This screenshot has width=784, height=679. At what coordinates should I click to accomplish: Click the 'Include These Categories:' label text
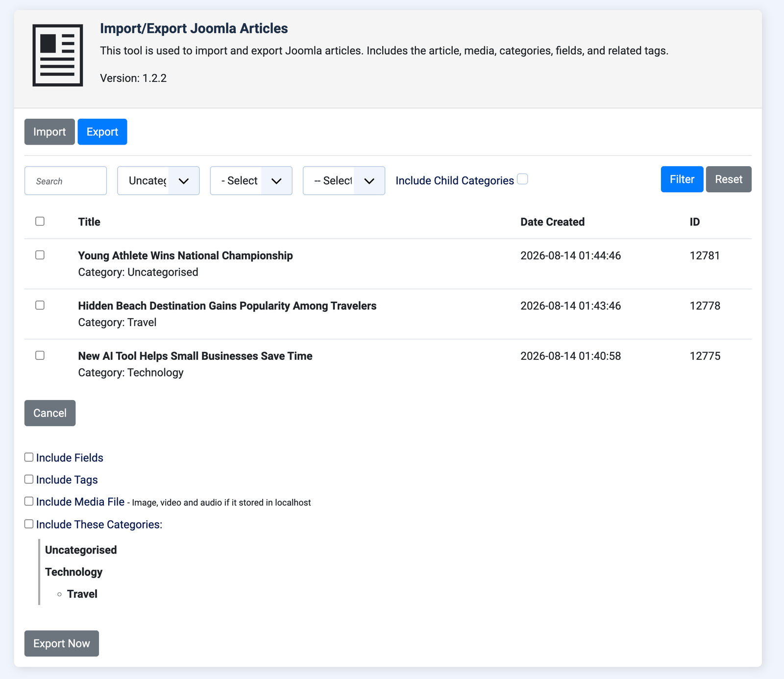click(99, 525)
